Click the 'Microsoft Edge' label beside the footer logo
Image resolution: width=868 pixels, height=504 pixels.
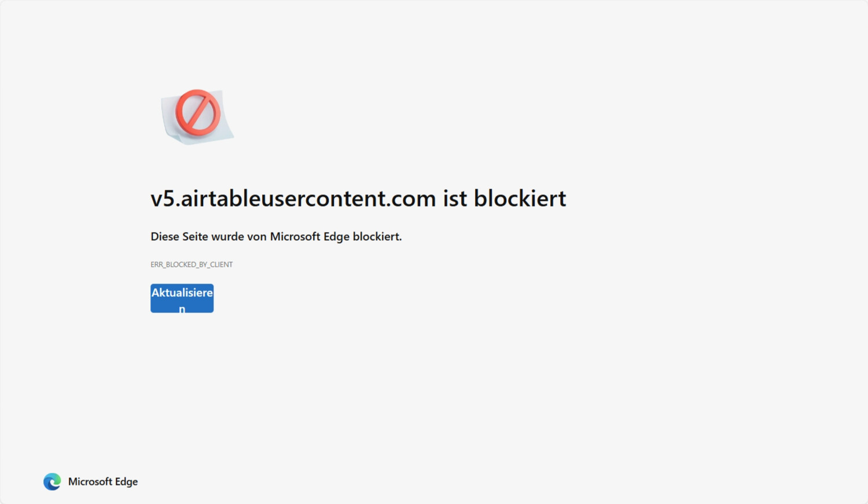pyautogui.click(x=103, y=481)
